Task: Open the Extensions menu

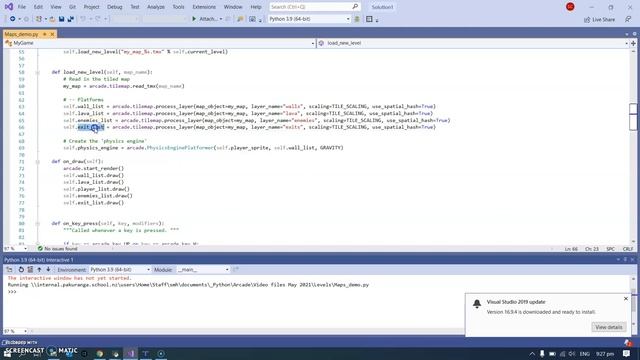Action: 204,7
